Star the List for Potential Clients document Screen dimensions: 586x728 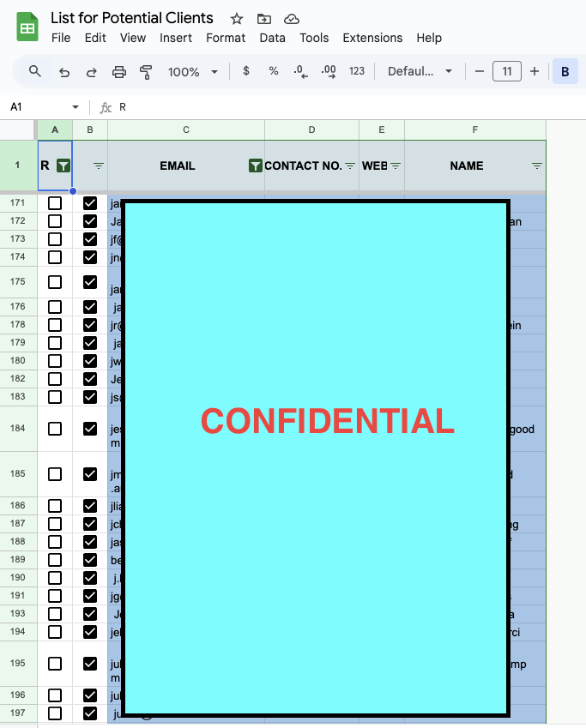click(x=237, y=19)
